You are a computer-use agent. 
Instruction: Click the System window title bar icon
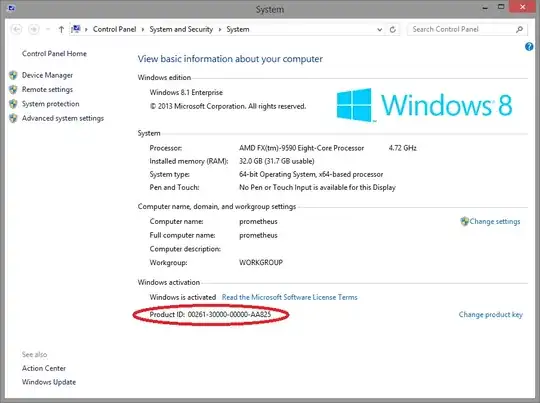[x=11, y=8]
